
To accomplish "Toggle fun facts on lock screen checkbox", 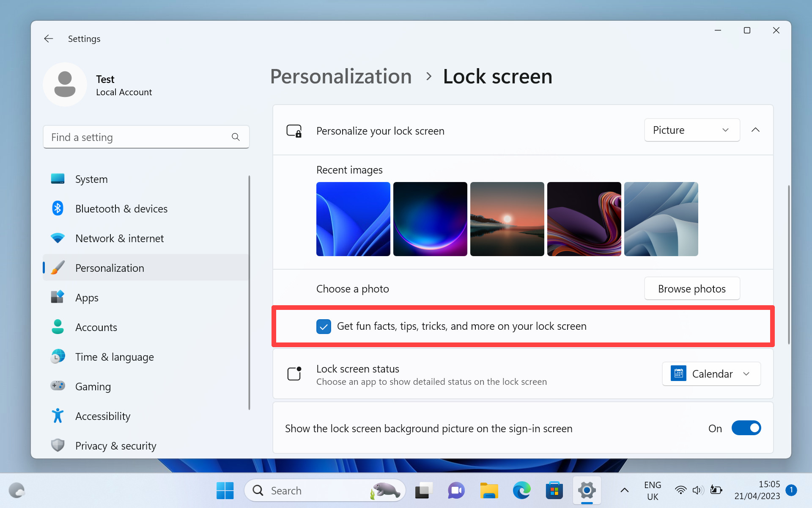I will 323,326.
